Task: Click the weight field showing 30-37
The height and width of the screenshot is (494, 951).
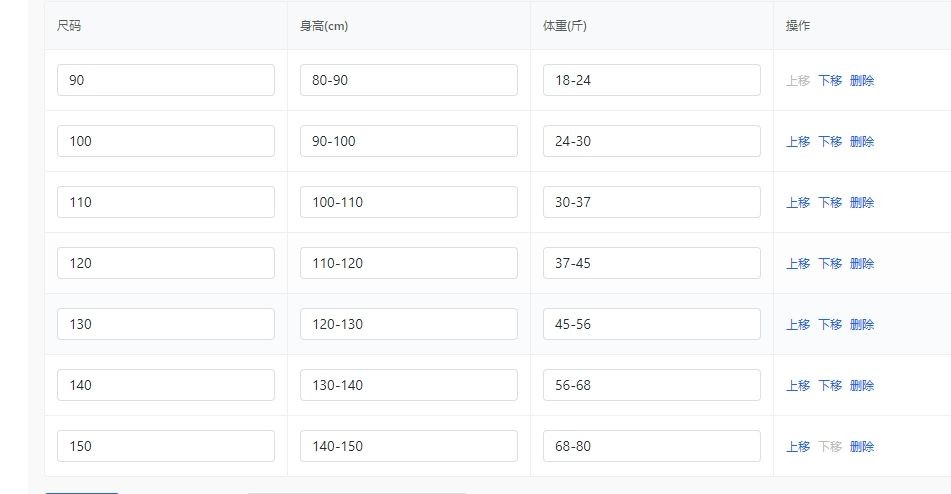Action: [651, 202]
